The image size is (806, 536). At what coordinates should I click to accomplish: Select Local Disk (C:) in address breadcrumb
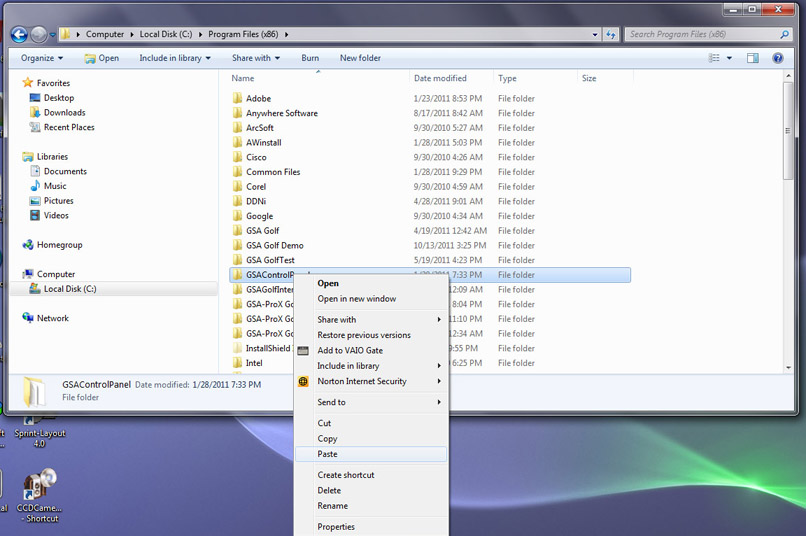166,34
